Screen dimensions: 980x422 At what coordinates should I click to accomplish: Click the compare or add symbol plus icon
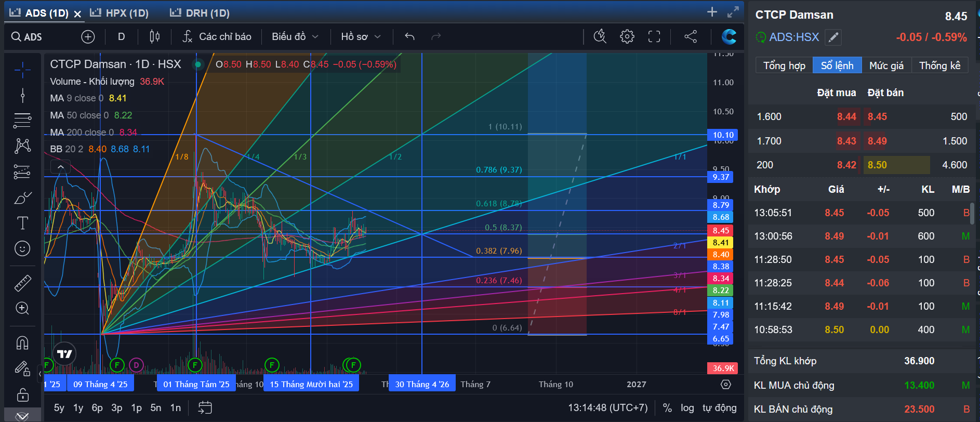coord(88,37)
